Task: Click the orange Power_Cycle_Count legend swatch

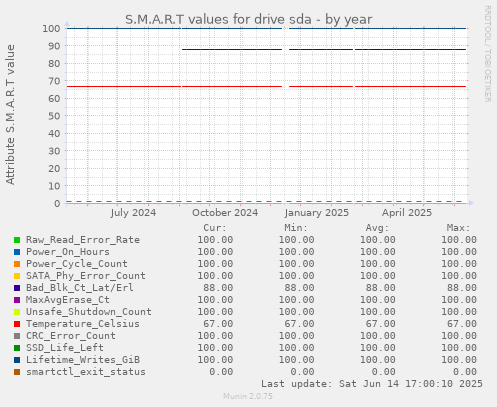Action: pyautogui.click(x=17, y=264)
